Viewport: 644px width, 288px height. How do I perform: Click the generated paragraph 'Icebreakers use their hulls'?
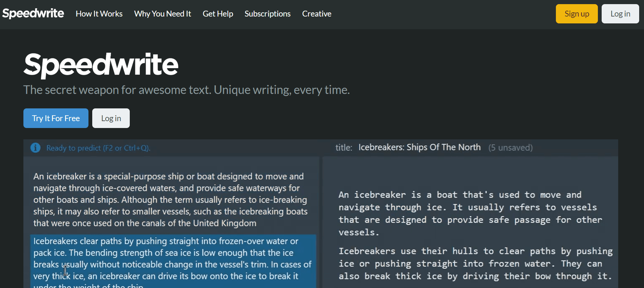pos(476,264)
